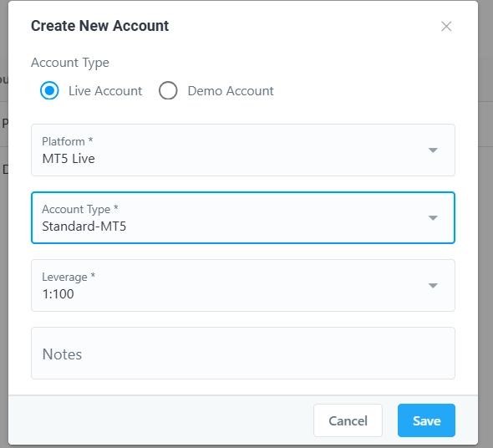This screenshot has height=448, width=493.
Task: Select the Live Account radio button
Action: (49, 90)
